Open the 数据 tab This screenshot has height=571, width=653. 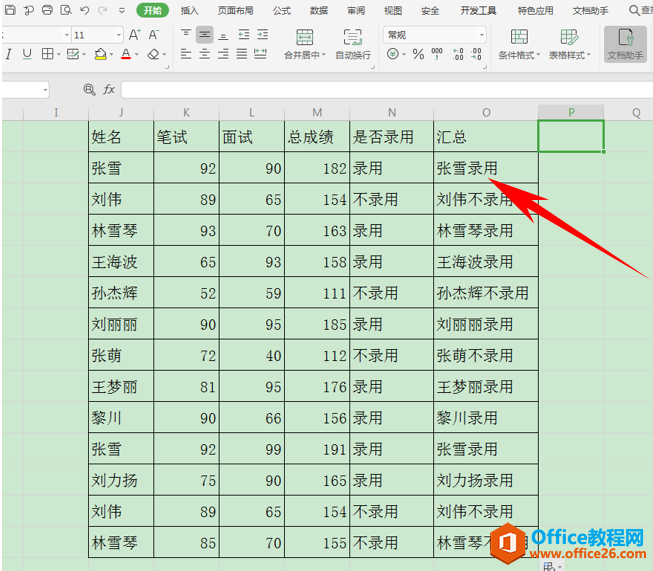tap(319, 10)
